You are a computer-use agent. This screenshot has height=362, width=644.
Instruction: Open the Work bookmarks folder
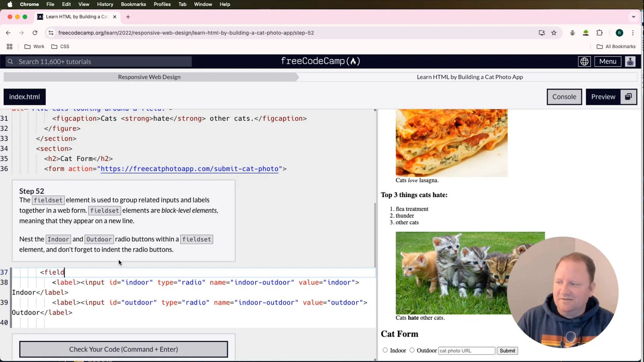[x=35, y=47]
